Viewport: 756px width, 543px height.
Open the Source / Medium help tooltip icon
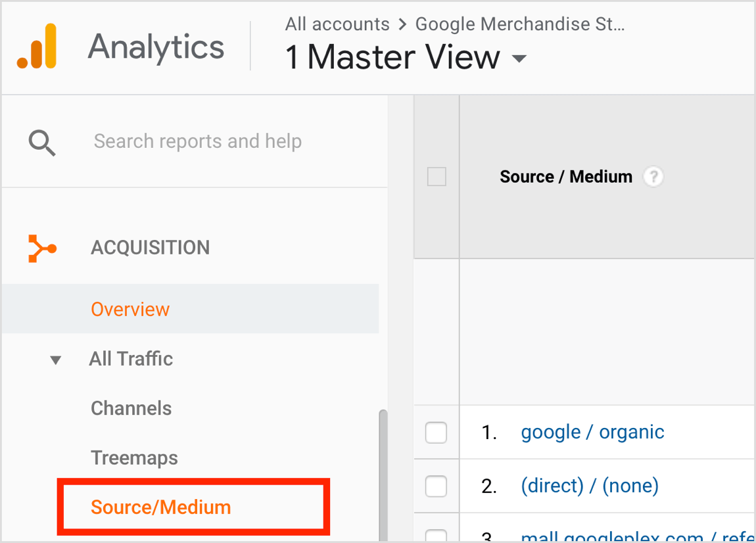653,177
